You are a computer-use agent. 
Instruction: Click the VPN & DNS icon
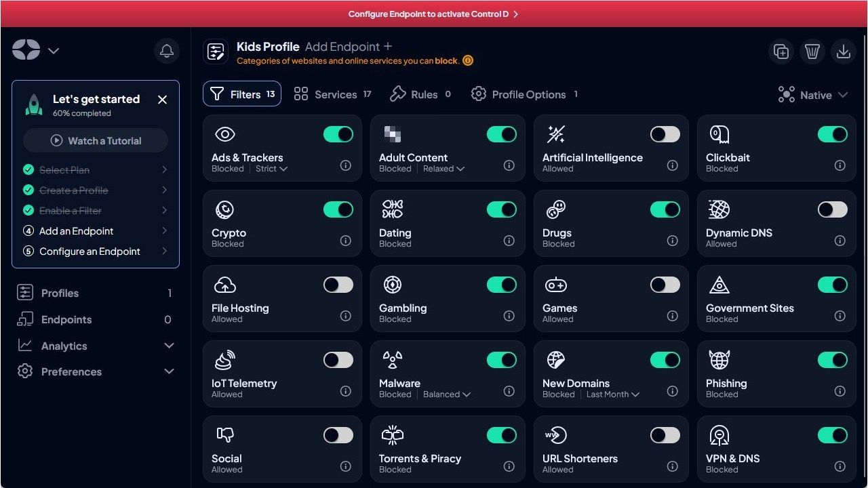point(719,434)
